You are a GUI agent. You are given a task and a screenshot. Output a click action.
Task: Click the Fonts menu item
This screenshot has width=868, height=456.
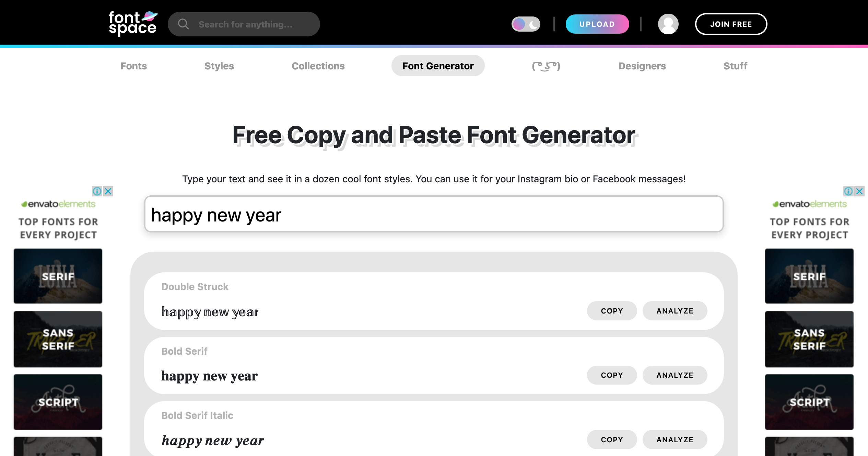133,66
